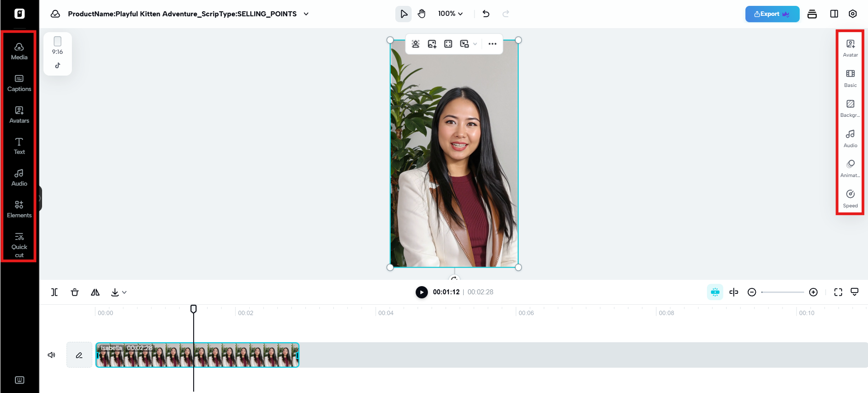The width and height of the screenshot is (868, 393).
Task: Switch to the Text tab
Action: (19, 146)
